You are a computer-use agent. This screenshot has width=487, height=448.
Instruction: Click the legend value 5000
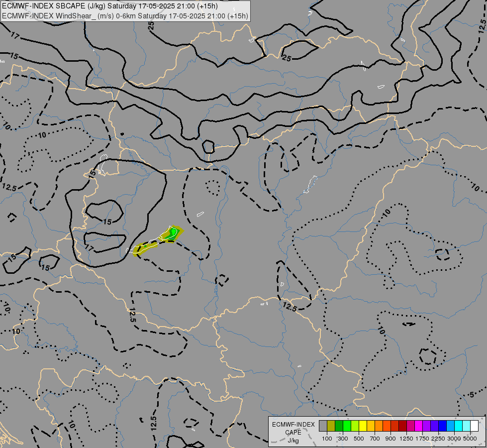click(470, 439)
